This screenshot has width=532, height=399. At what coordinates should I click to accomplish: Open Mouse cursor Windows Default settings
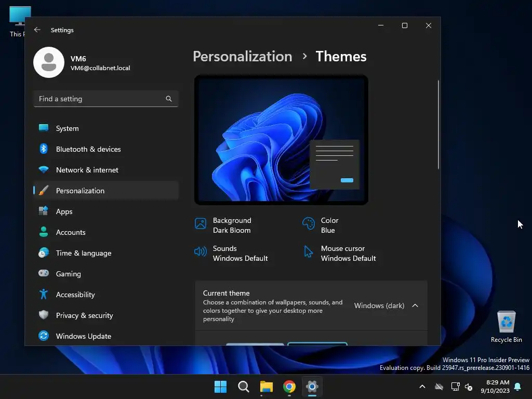339,254
